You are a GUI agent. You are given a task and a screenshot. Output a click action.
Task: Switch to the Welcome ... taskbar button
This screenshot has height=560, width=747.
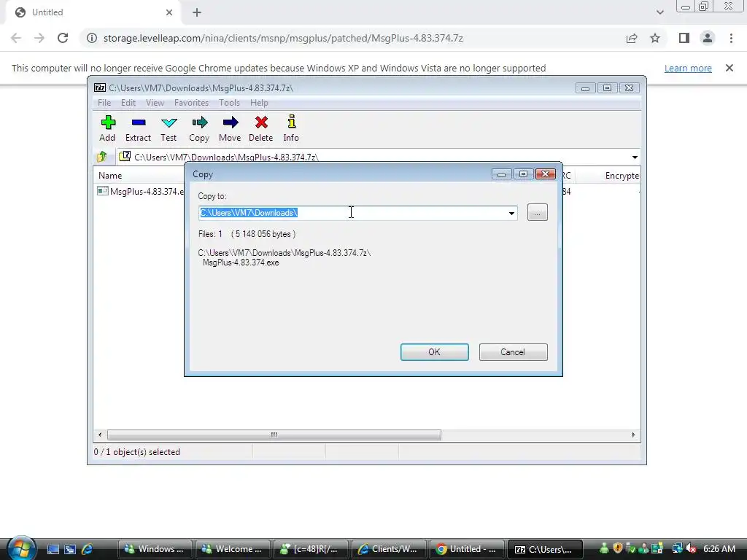click(x=233, y=549)
